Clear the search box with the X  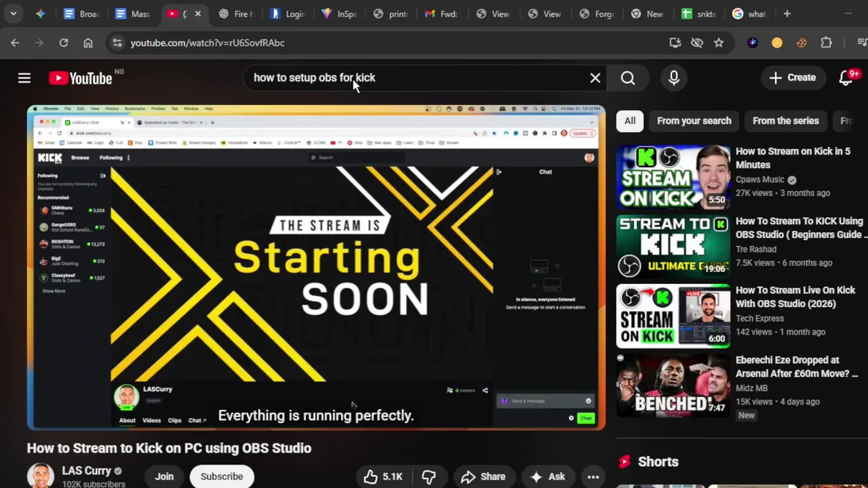click(595, 78)
